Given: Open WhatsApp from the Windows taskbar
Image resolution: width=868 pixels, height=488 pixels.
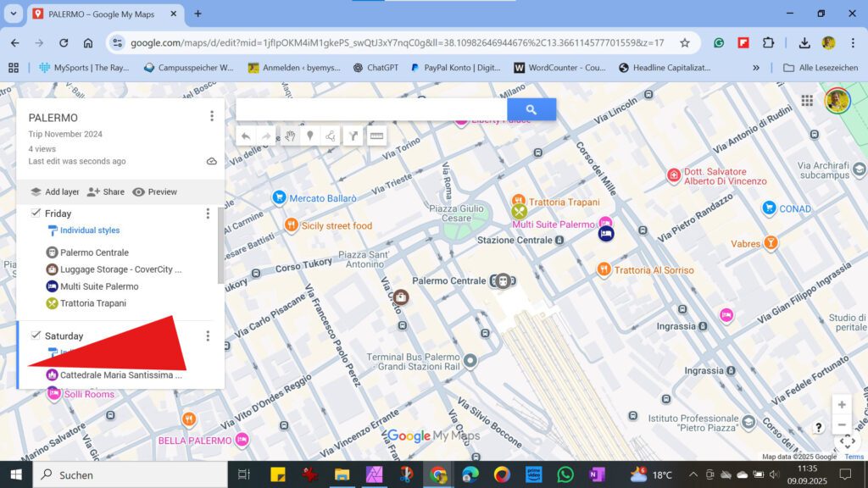Looking at the screenshot, I should click(565, 474).
